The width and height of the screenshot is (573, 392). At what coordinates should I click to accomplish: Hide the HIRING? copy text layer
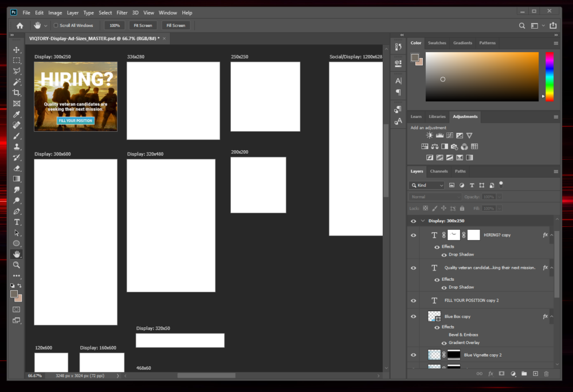413,235
